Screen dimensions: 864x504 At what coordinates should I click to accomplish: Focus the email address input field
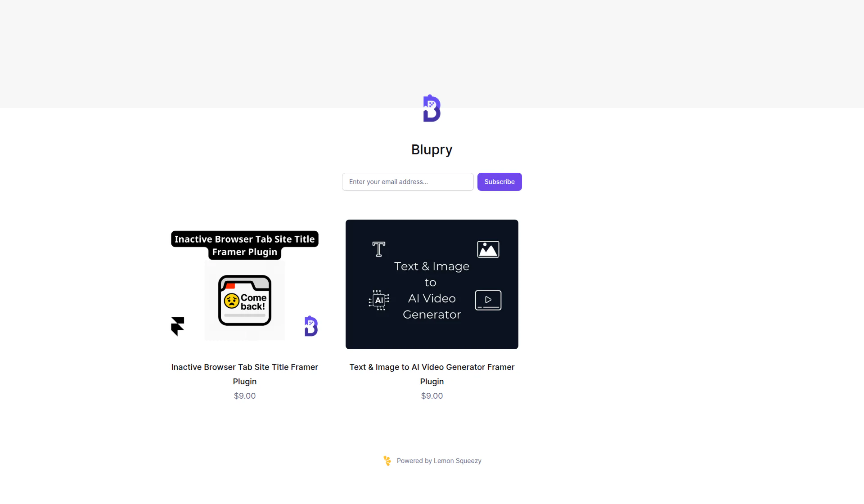coord(408,182)
